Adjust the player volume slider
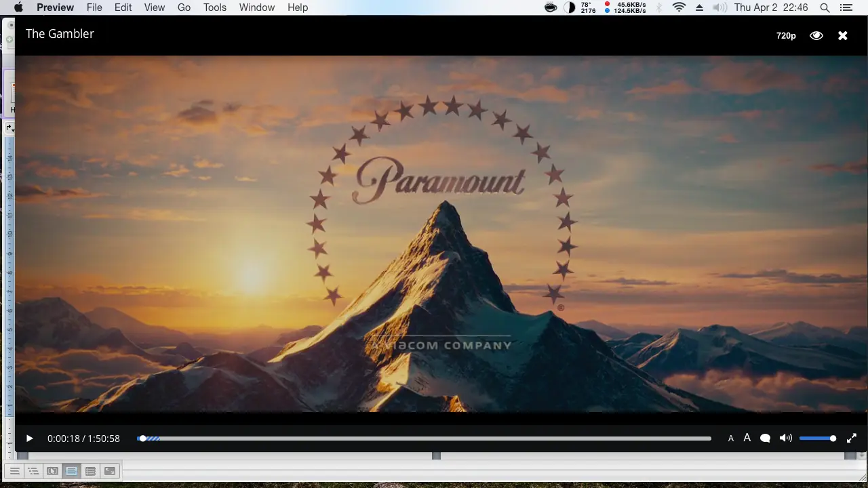 pos(818,439)
